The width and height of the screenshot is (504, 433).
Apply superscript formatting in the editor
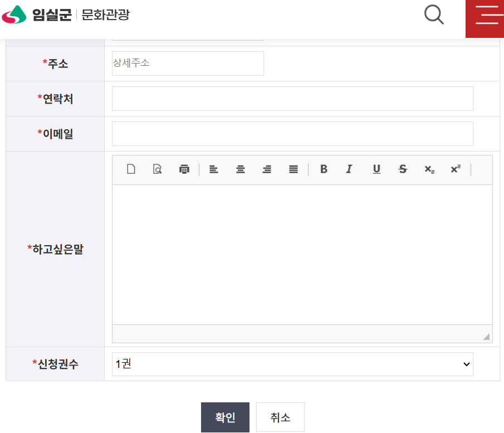click(x=455, y=169)
